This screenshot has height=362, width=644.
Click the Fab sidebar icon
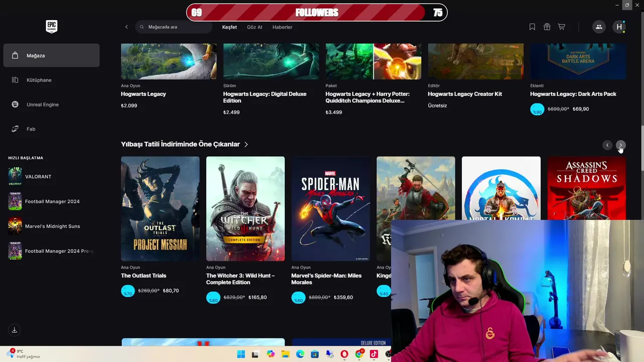click(15, 129)
